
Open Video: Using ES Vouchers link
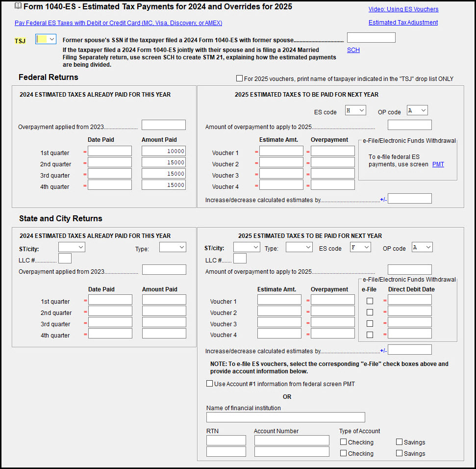(403, 9)
